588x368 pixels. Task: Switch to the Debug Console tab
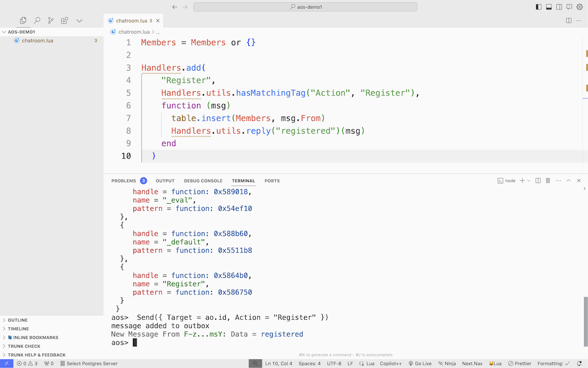tap(203, 181)
